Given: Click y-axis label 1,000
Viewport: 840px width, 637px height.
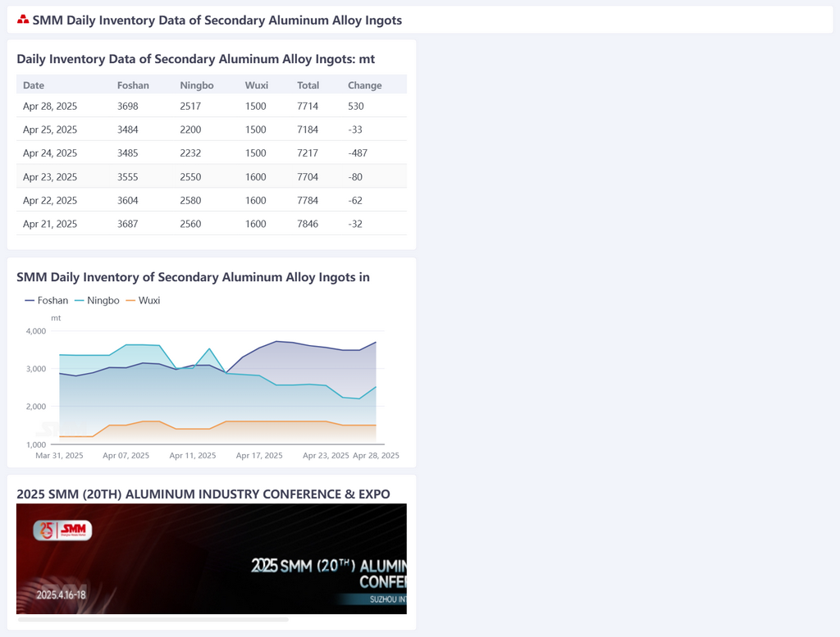Looking at the screenshot, I should tap(36, 445).
